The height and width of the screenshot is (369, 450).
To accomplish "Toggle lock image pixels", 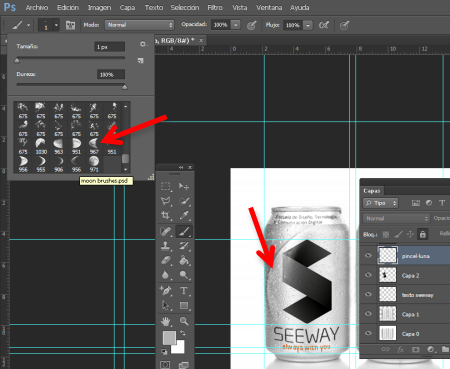I will pos(398,234).
